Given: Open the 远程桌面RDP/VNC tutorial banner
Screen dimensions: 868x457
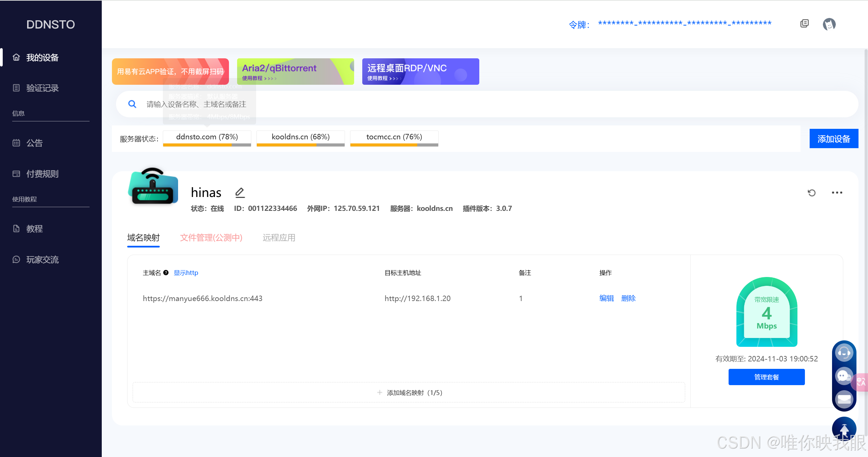Looking at the screenshot, I should (420, 72).
